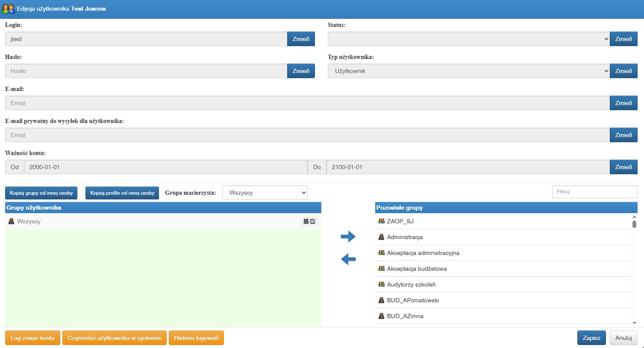Expand the Grupa macierzysta dropdown
The image size is (644, 348).
point(265,193)
